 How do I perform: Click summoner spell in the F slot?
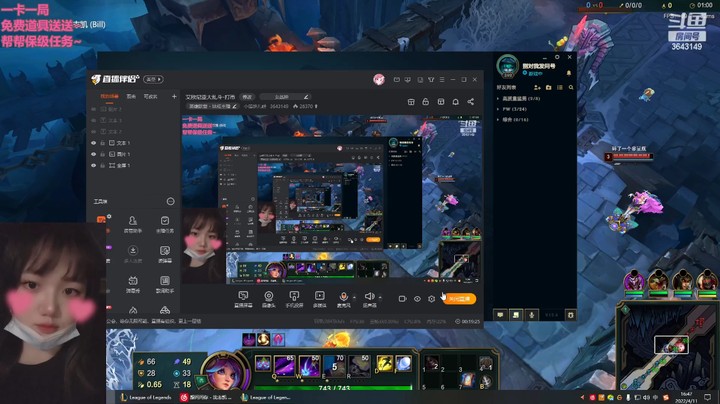coord(403,364)
